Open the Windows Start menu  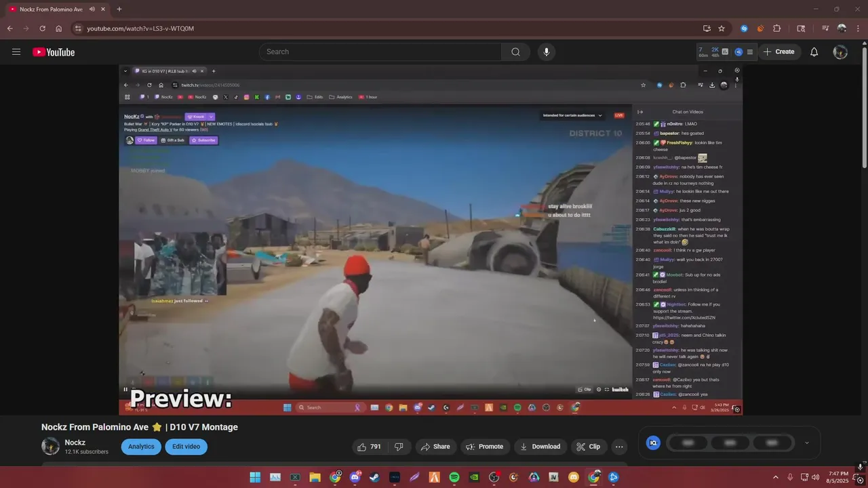pyautogui.click(x=255, y=477)
